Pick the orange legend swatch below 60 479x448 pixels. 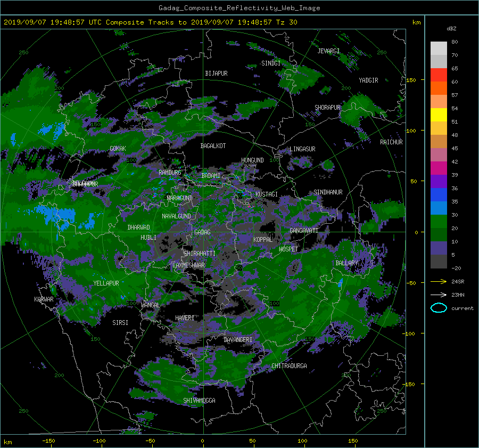pos(439,88)
